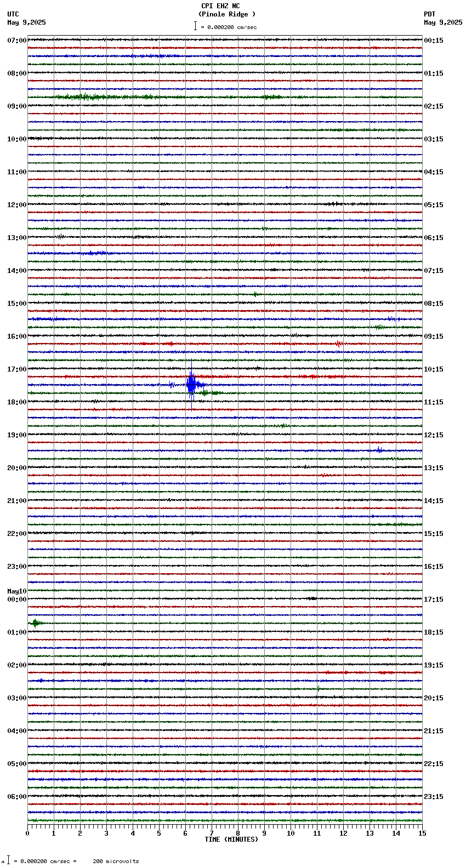The height and width of the screenshot is (868, 466).
Task: Click the '01:00' UTC time label
Action: (x=17, y=632)
